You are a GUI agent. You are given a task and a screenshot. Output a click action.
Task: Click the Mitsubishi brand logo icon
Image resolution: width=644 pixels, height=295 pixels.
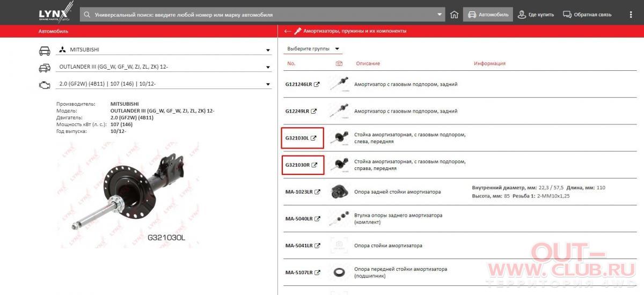[x=63, y=50]
